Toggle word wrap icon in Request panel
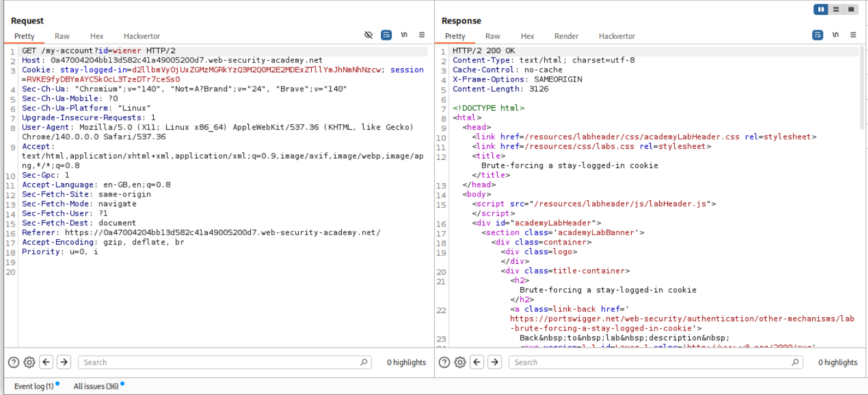This screenshot has height=395, width=868. (386, 35)
